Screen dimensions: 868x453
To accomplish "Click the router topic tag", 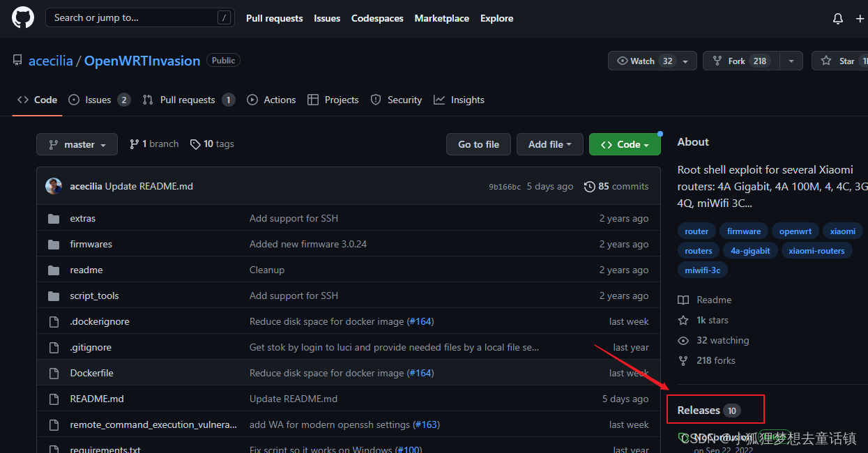I will tap(696, 231).
